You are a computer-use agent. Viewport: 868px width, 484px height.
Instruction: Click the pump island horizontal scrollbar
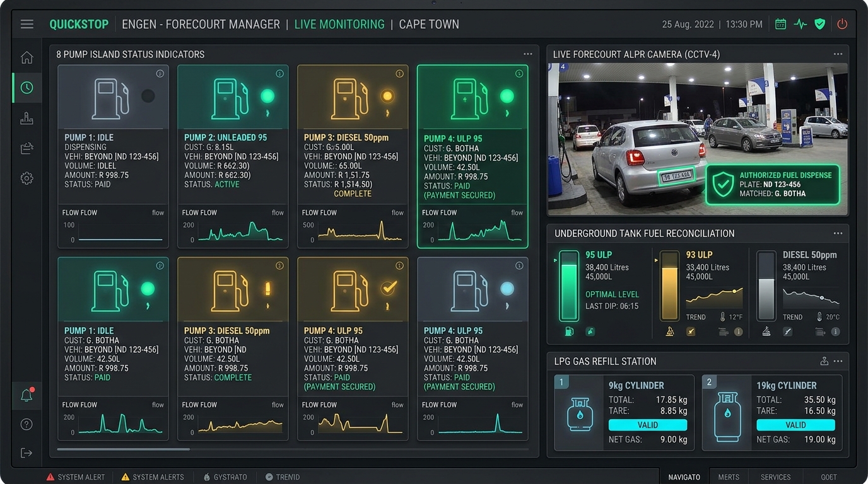point(123,449)
